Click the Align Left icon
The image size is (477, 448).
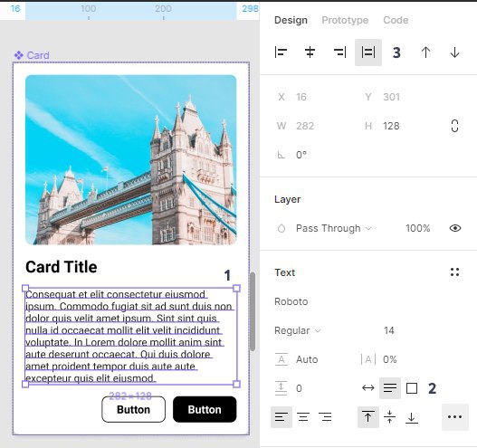tap(281, 52)
